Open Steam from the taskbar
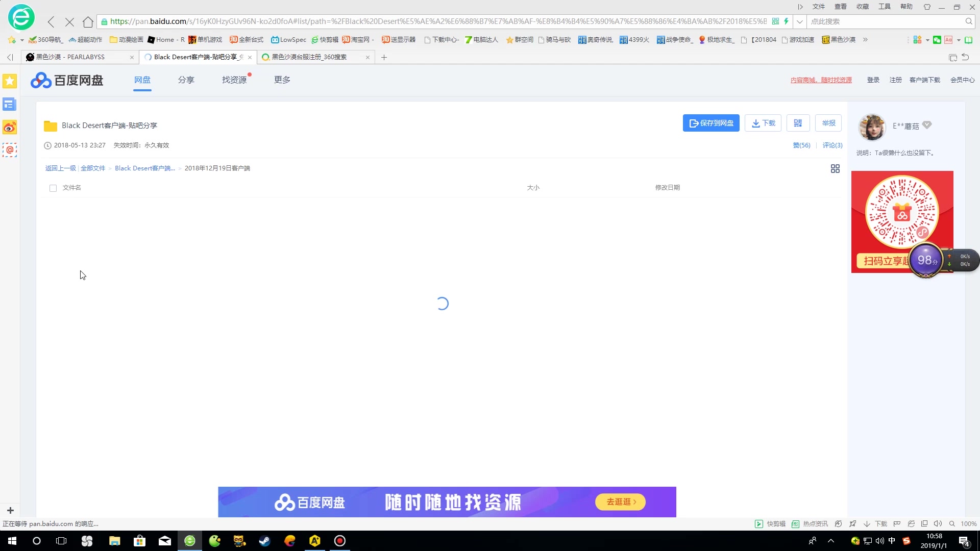 264,541
